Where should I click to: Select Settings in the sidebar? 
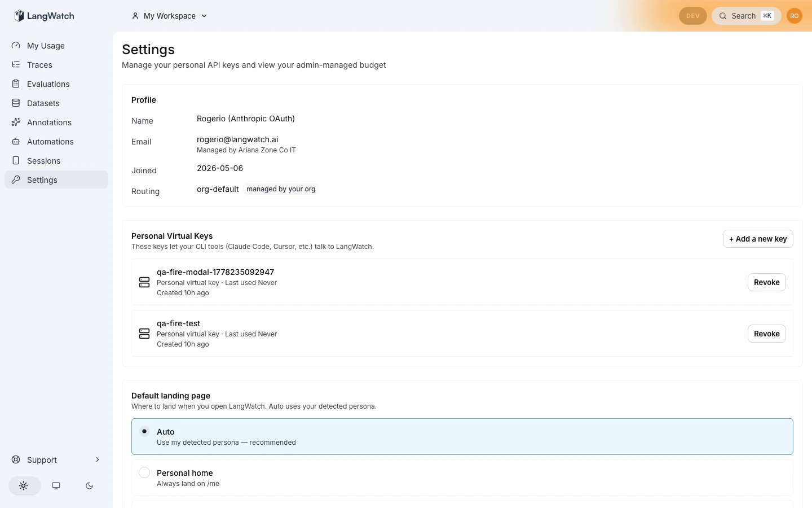click(56, 180)
